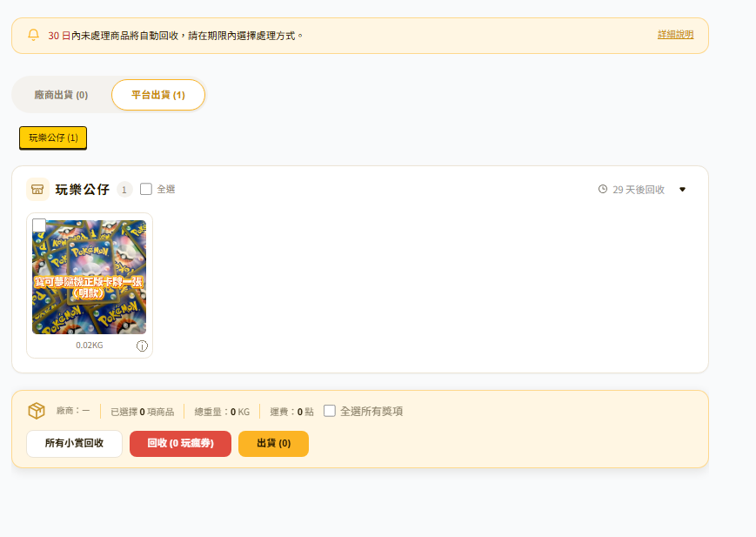This screenshot has width=756, height=537.
Task: Click 所有小賞回收 button
Action: (74, 443)
